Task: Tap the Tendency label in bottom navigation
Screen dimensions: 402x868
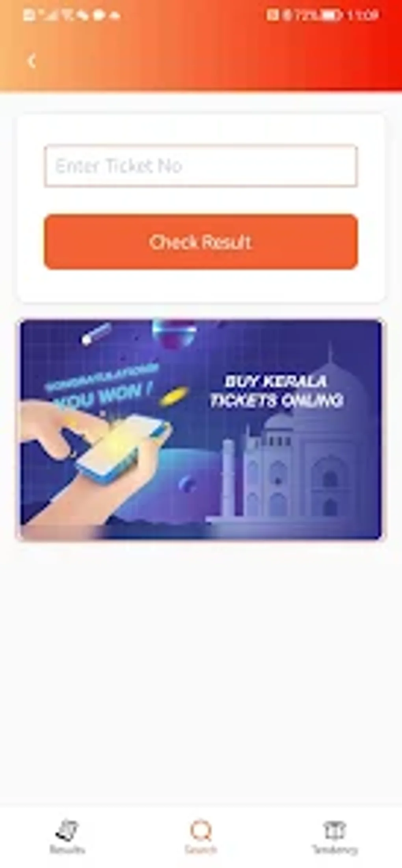Action: pyautogui.click(x=335, y=850)
